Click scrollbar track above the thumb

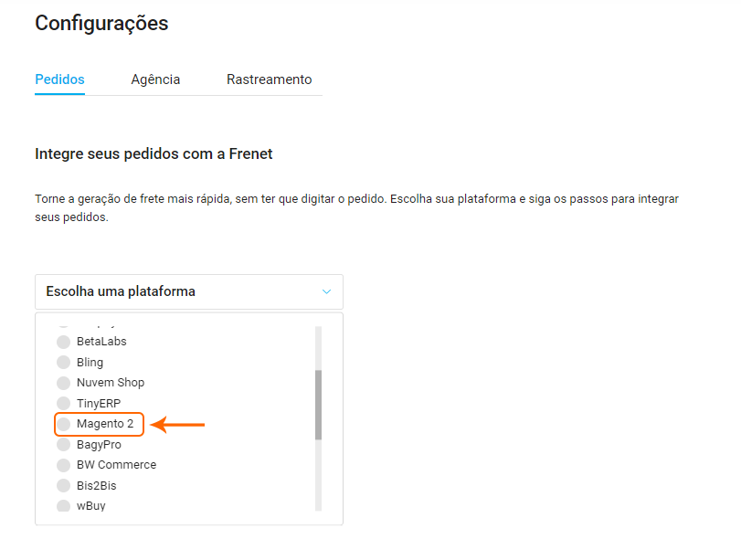(318, 347)
